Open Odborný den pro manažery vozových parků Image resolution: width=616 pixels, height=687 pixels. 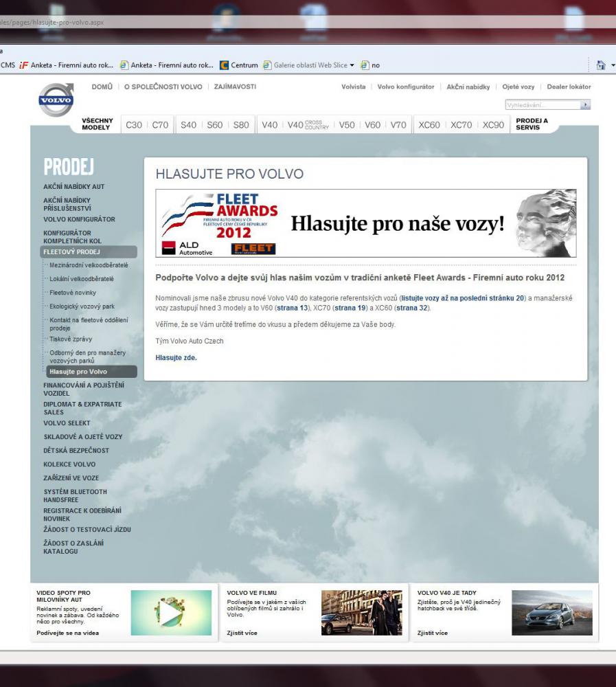tap(88, 357)
